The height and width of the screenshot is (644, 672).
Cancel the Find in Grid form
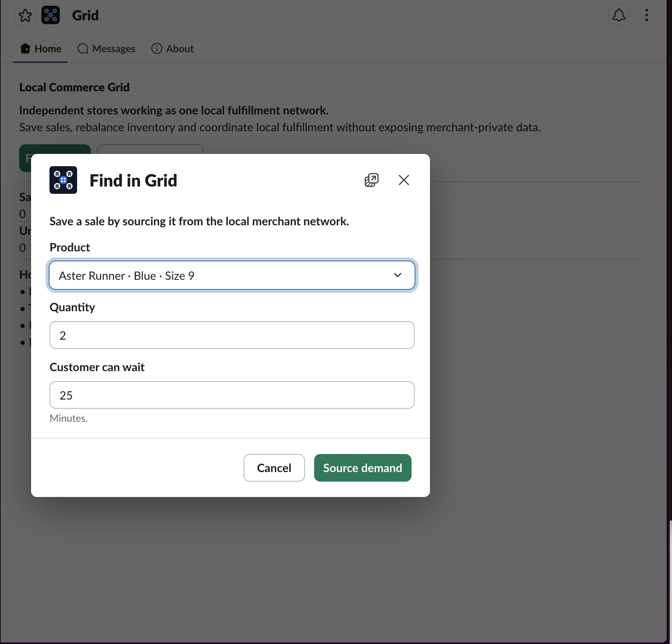(274, 468)
